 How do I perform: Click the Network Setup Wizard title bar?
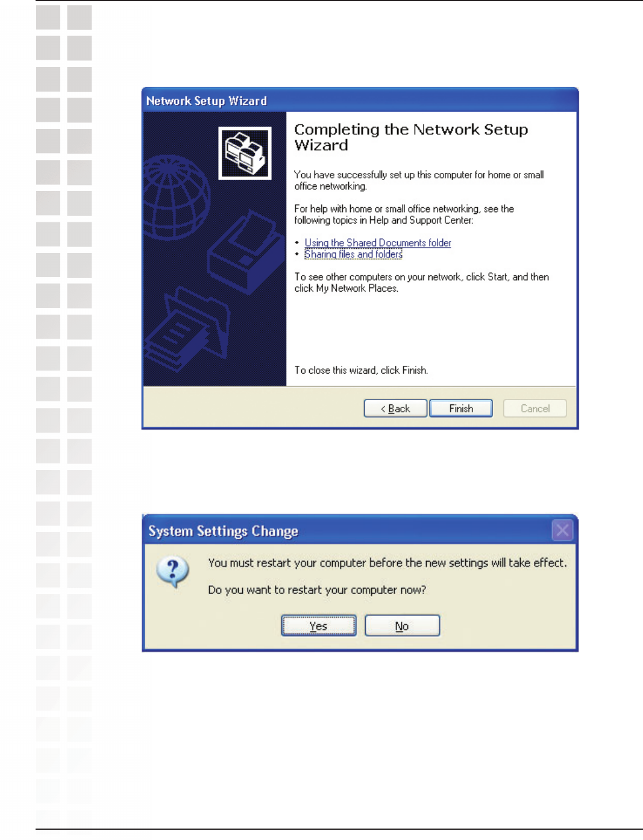point(360,101)
